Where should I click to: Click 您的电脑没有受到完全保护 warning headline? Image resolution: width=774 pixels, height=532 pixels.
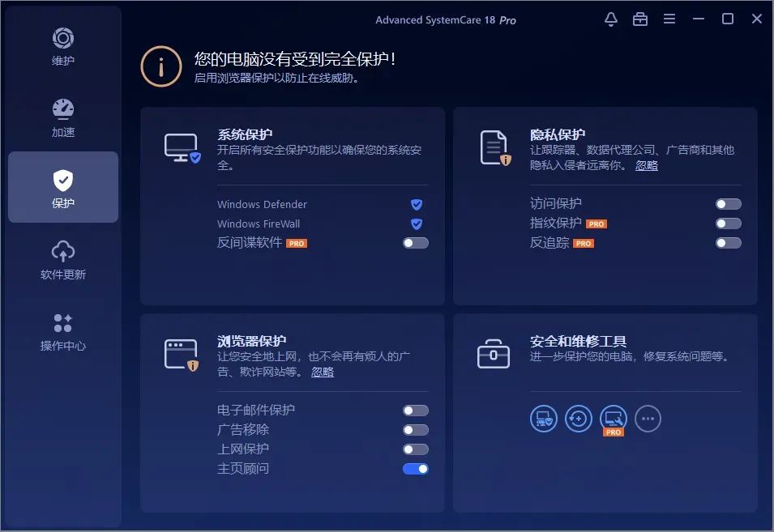coord(295,59)
